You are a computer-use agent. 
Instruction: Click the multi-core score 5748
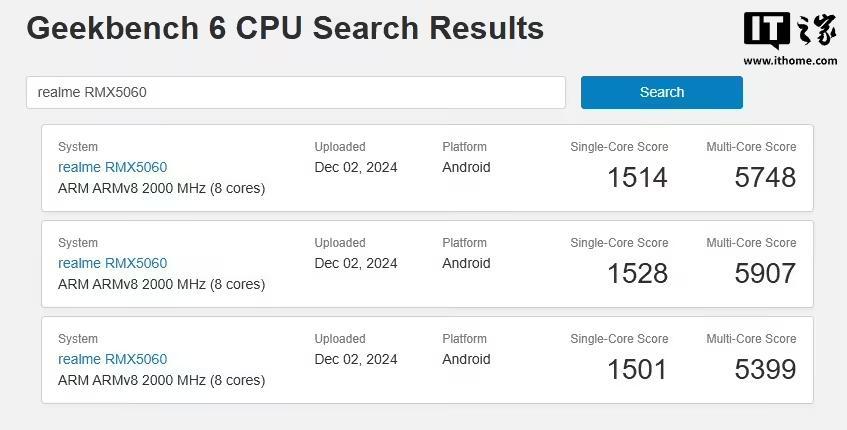(x=765, y=178)
